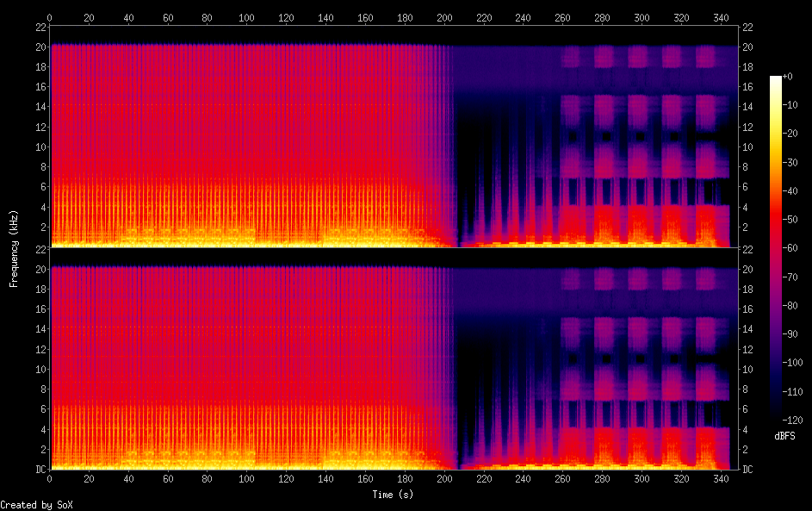
Task: Click the 0 tick on the top time axis
Action: [50, 17]
